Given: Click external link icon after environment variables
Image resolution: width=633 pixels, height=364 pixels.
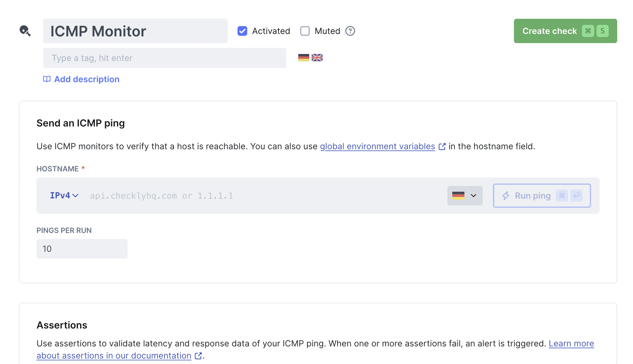Looking at the screenshot, I should pos(442,147).
